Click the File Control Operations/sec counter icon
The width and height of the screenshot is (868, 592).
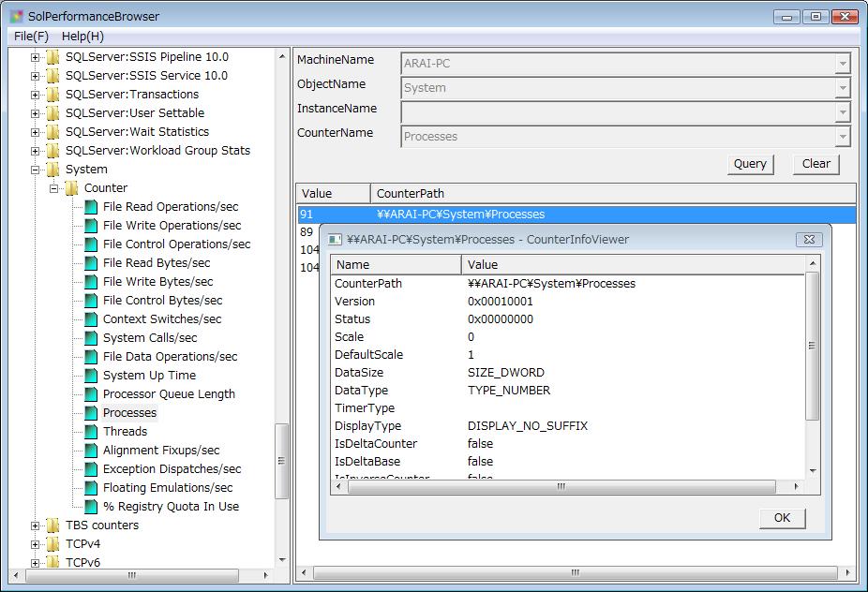coord(91,244)
